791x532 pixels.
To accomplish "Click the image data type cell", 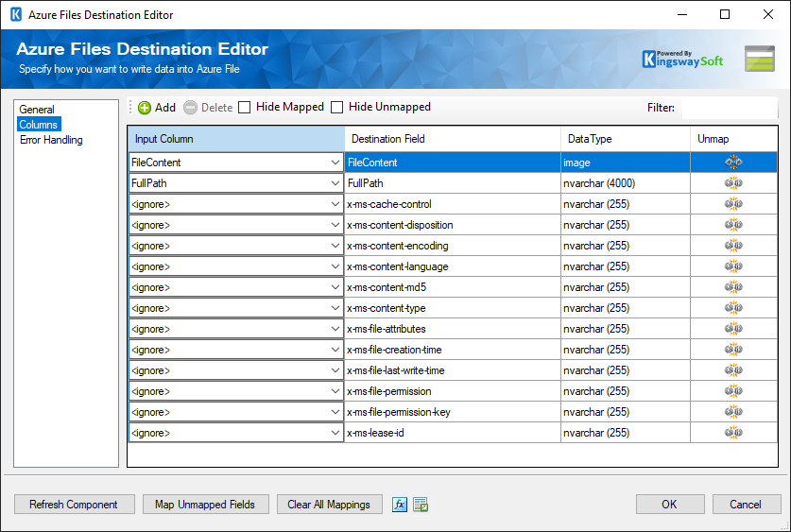I will [626, 163].
